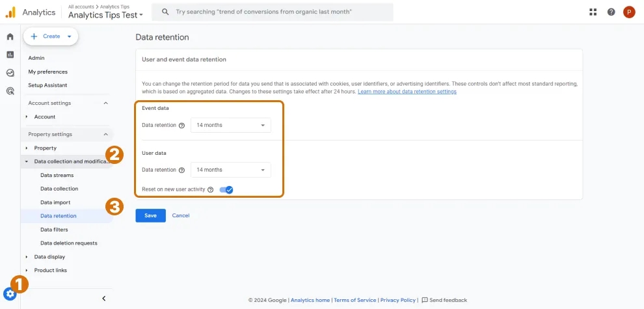Collapse the sidebar with the left chevron

pos(104,299)
